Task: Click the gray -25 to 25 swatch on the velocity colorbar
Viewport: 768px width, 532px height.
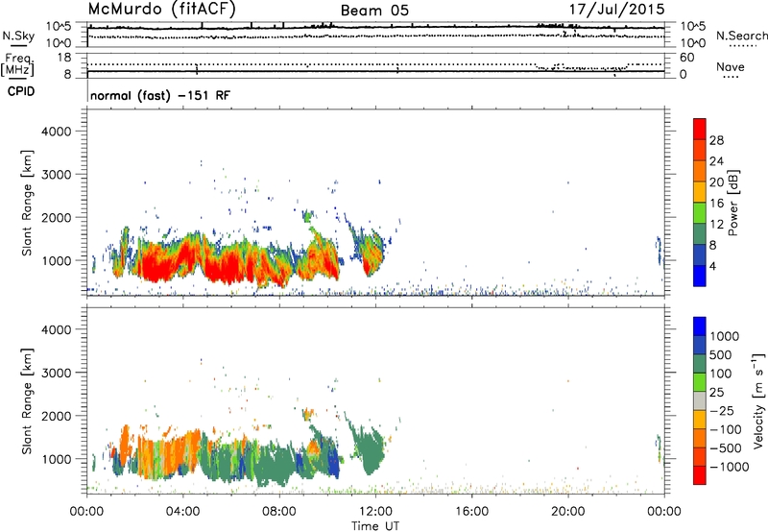Action: point(700,401)
